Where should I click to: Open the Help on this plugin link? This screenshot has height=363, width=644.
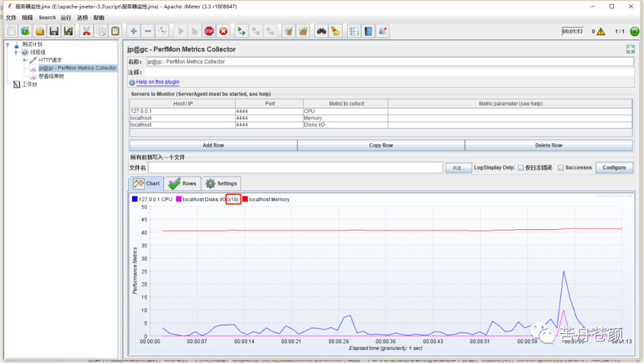click(x=157, y=82)
